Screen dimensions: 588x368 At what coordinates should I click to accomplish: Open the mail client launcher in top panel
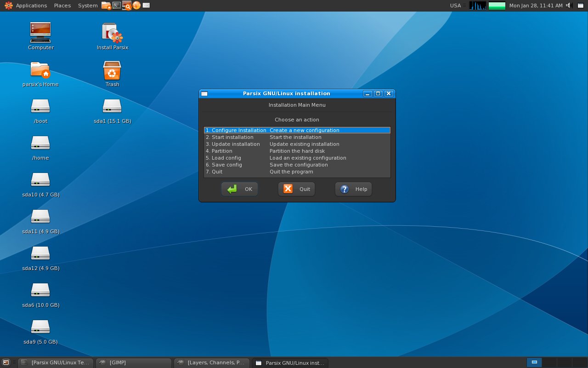[146, 6]
